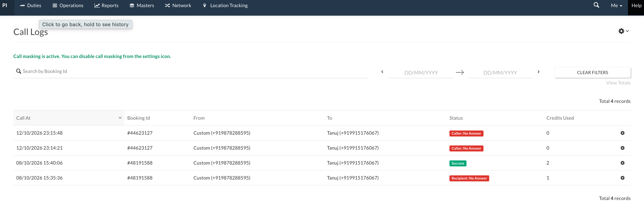
Task: Open gear for the 23:15:48 call row
Action: pyautogui.click(x=622, y=133)
